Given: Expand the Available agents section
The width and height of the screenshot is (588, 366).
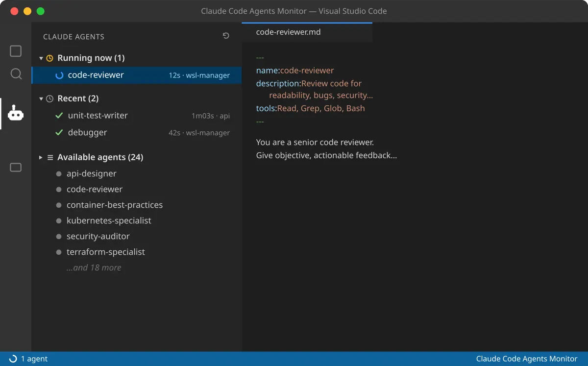Looking at the screenshot, I should [41, 158].
